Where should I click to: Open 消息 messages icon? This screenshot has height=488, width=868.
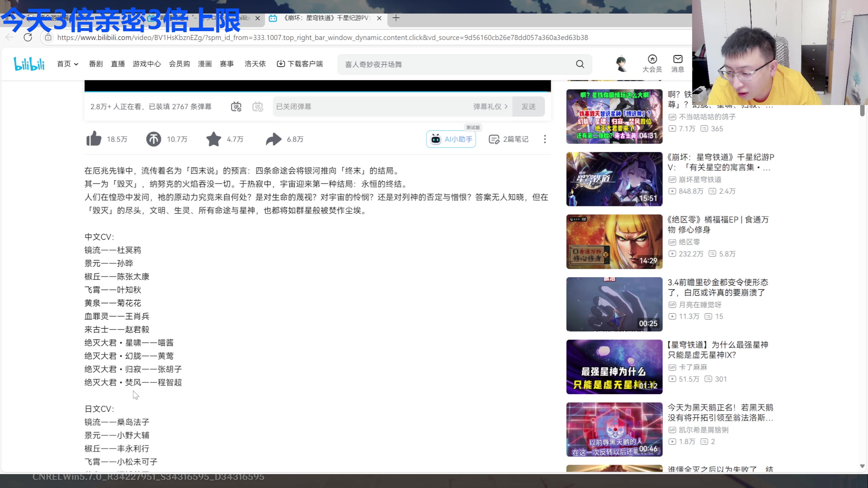[x=677, y=64]
